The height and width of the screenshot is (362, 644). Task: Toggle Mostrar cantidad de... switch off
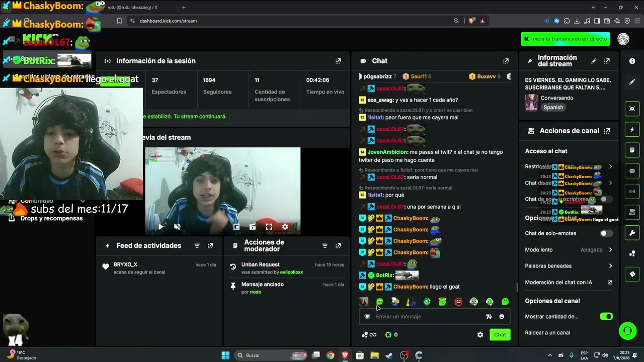click(x=606, y=317)
